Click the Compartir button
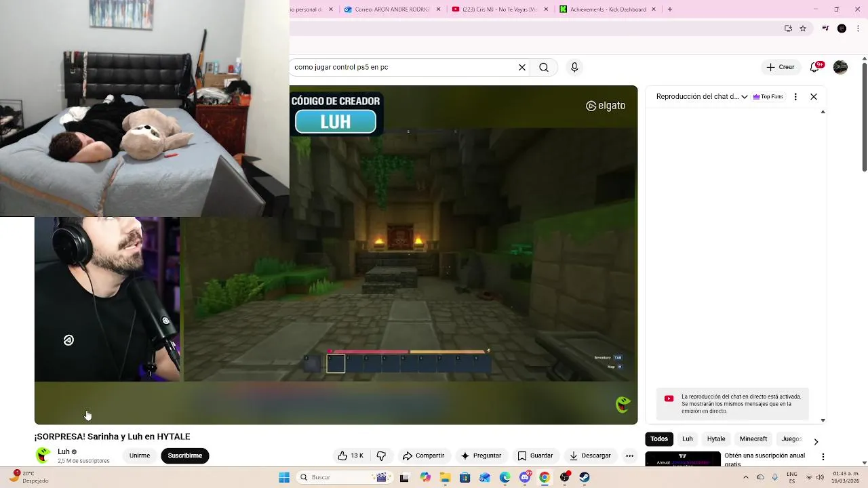868x488 pixels. coord(423,455)
